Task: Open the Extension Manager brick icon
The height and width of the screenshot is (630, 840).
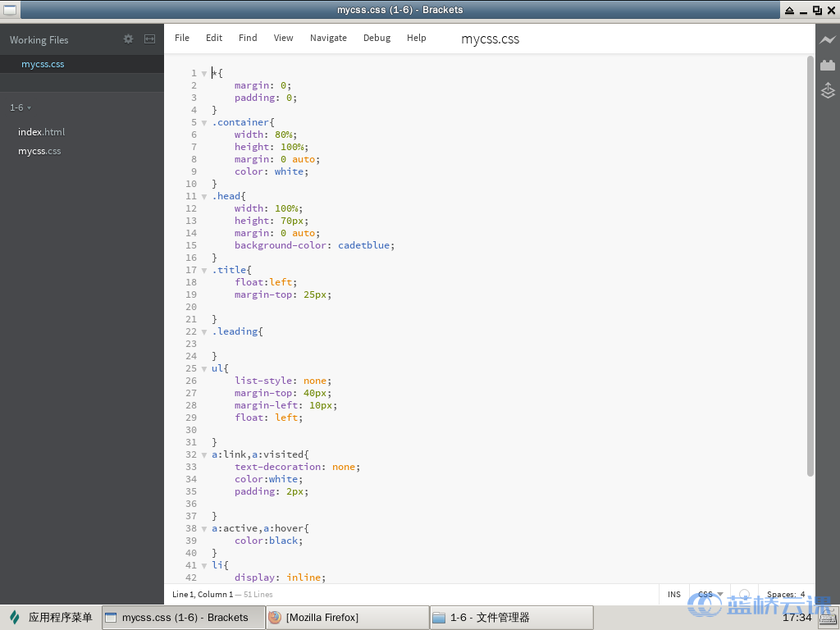Action: 828,65
